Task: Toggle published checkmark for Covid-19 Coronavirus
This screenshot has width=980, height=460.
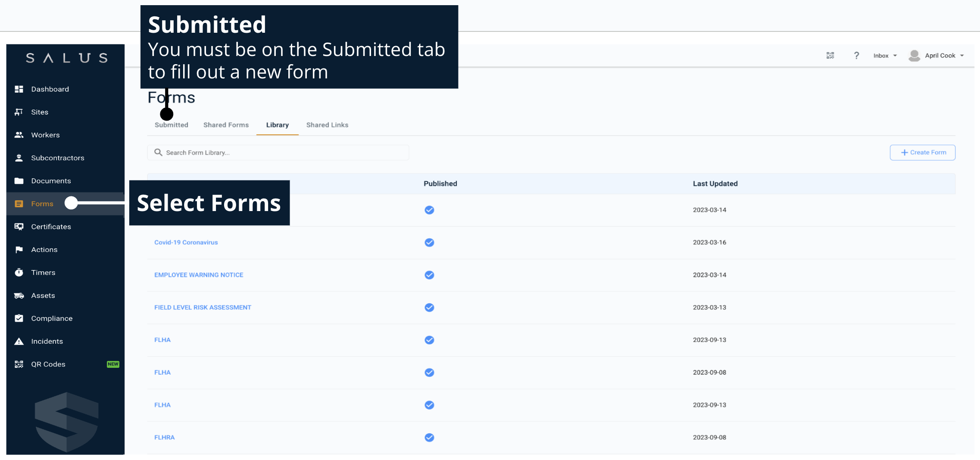Action: (429, 242)
